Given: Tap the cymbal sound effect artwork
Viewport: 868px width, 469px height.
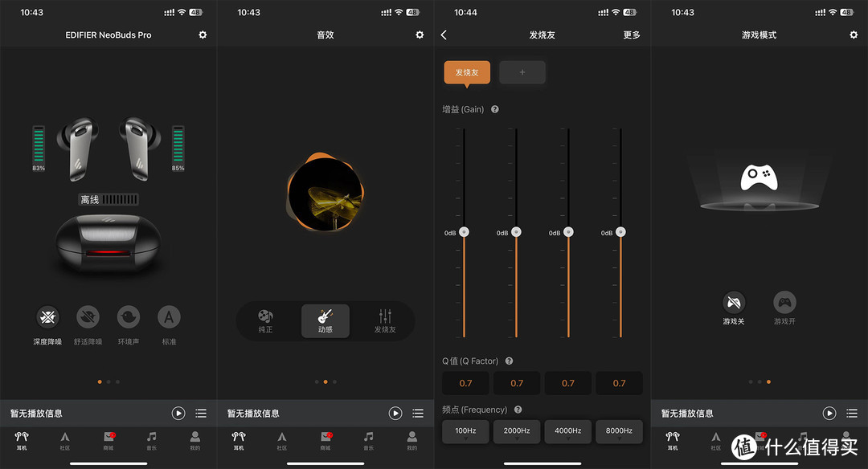Looking at the screenshot, I should tap(325, 192).
